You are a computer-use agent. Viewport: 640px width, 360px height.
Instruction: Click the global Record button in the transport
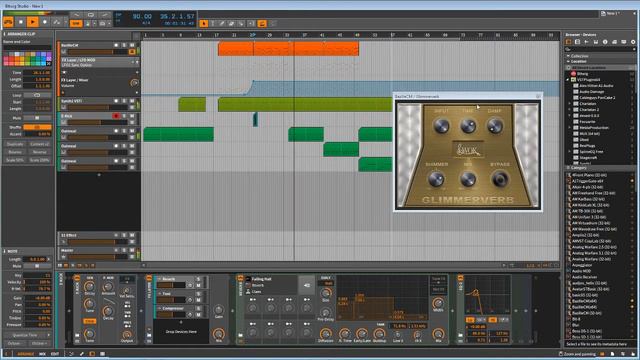point(44,22)
